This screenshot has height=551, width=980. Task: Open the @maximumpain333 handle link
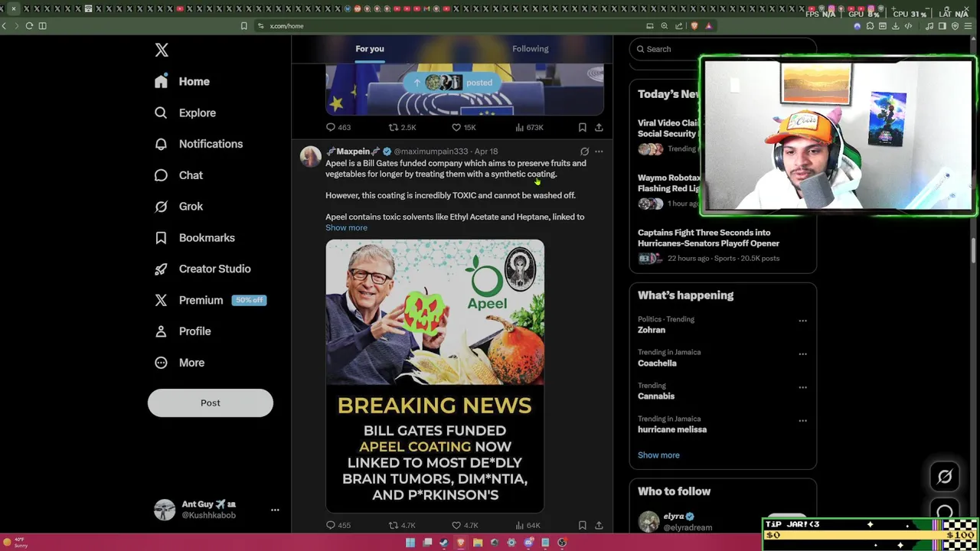[x=430, y=152]
